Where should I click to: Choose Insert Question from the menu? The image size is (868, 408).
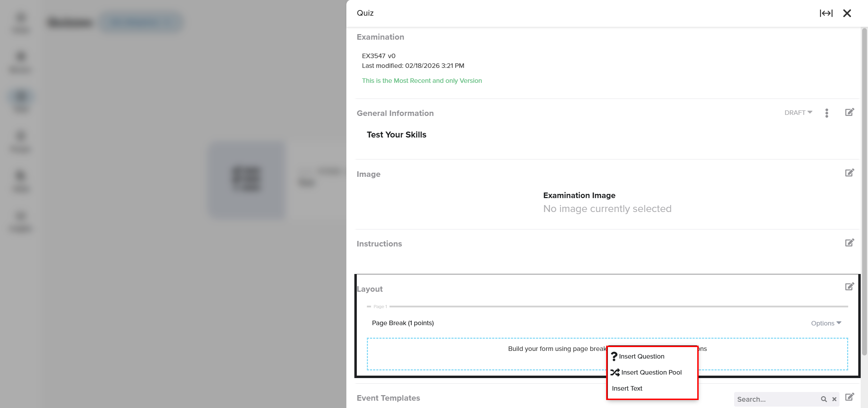[641, 356]
